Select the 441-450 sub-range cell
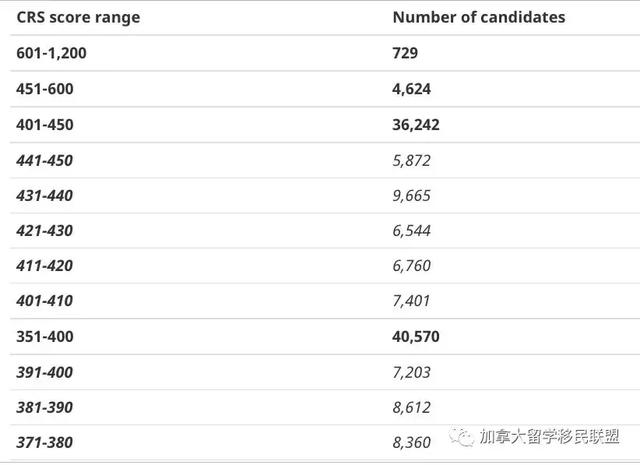Screen dimensions: 640x465 point(44,160)
